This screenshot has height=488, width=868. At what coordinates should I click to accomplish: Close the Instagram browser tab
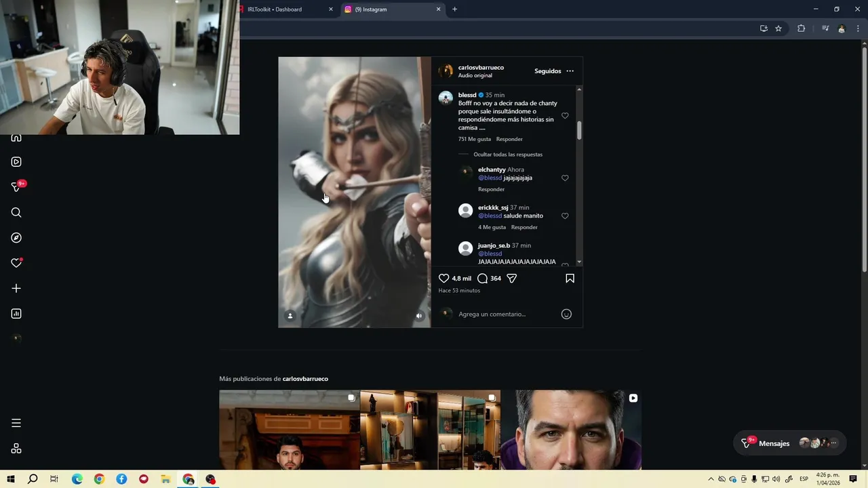click(438, 9)
